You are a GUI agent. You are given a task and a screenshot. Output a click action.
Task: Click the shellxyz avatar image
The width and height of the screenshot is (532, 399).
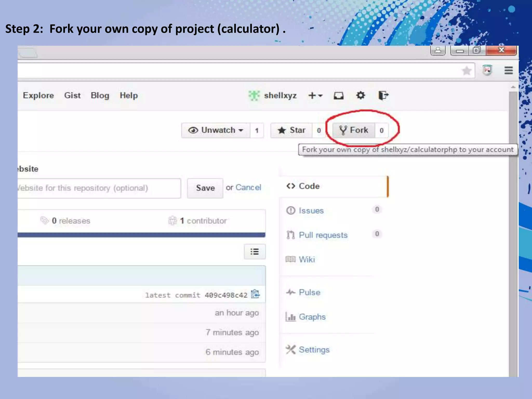tap(254, 96)
